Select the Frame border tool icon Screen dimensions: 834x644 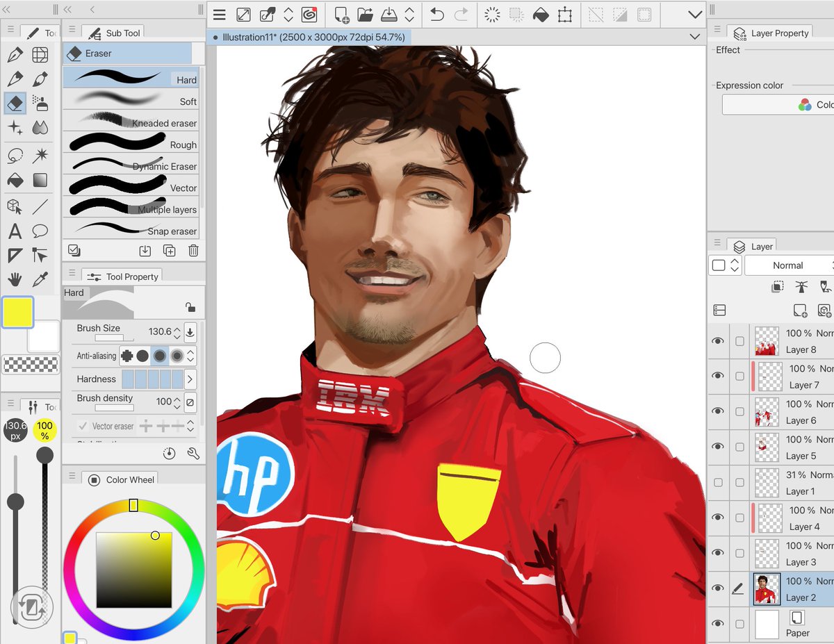click(x=40, y=54)
